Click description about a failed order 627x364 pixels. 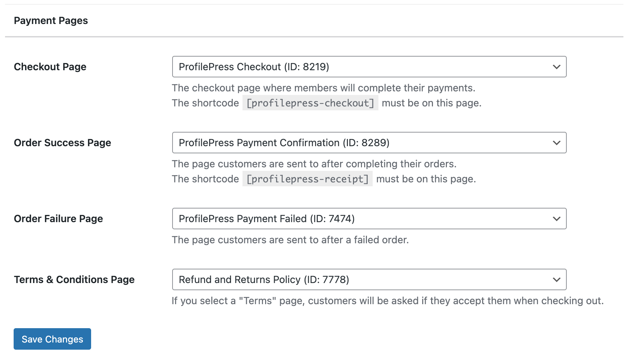coord(290,240)
